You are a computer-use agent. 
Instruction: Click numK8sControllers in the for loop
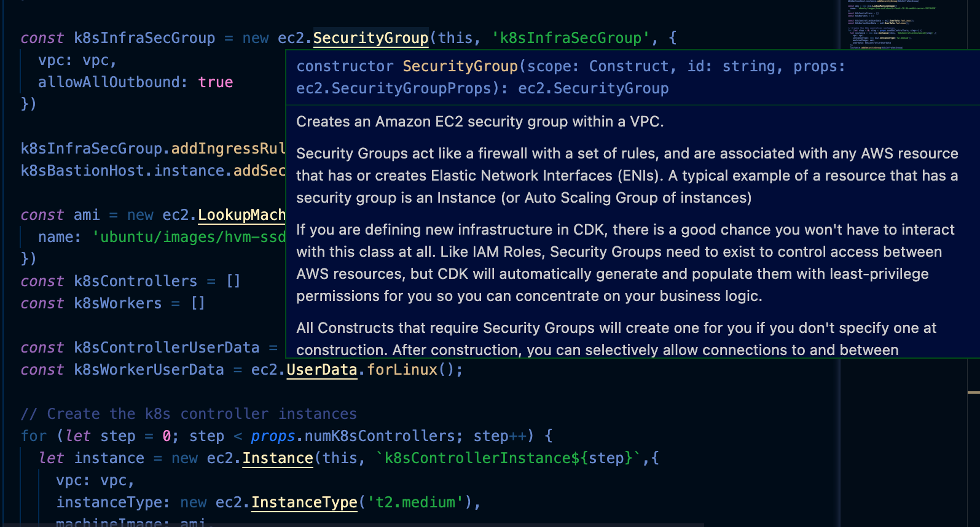pos(380,436)
